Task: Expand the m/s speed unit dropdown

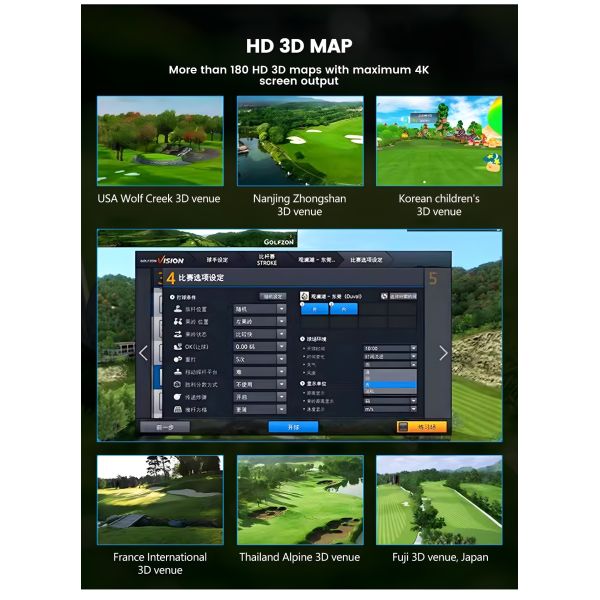Action: click(x=411, y=408)
